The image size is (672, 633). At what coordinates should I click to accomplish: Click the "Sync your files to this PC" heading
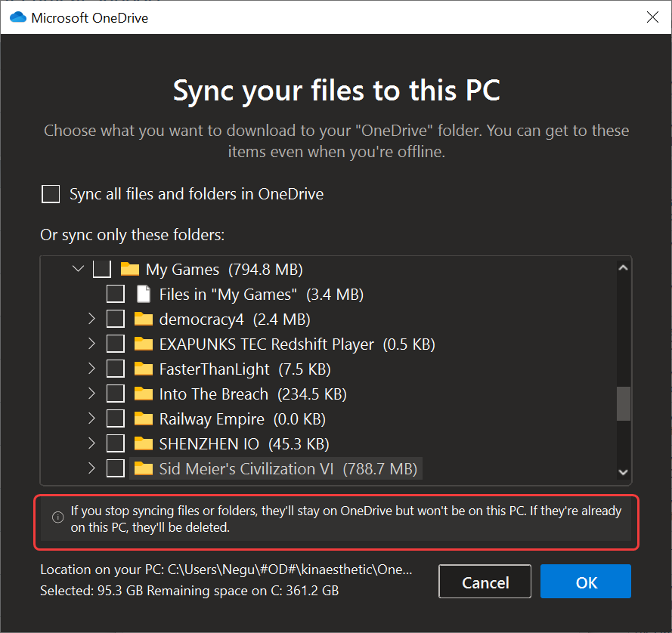click(336, 91)
